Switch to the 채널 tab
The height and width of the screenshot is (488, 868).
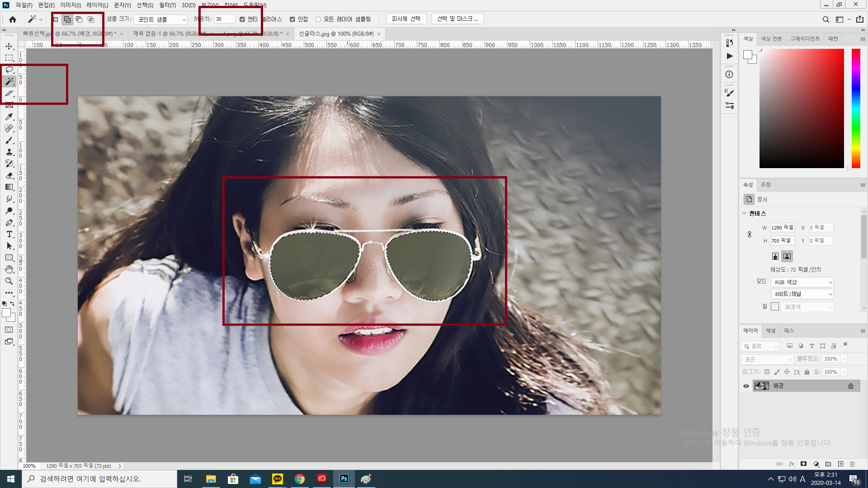tap(770, 331)
